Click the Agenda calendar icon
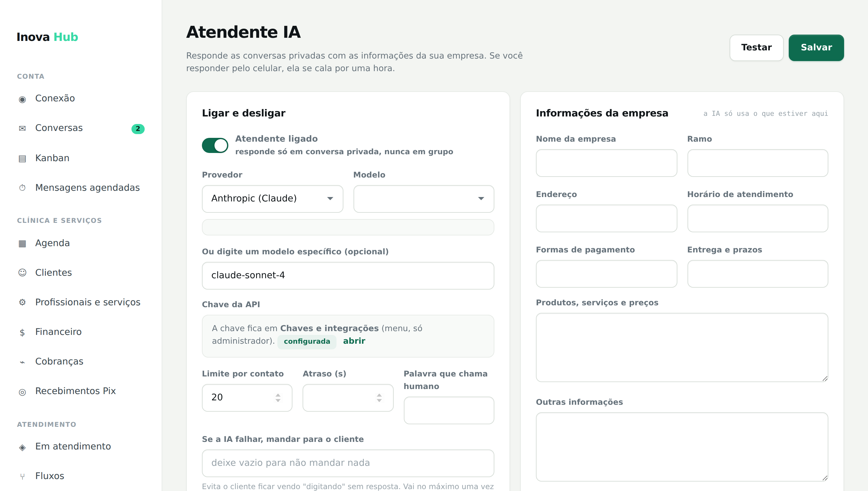This screenshot has height=491, width=868. (22, 244)
